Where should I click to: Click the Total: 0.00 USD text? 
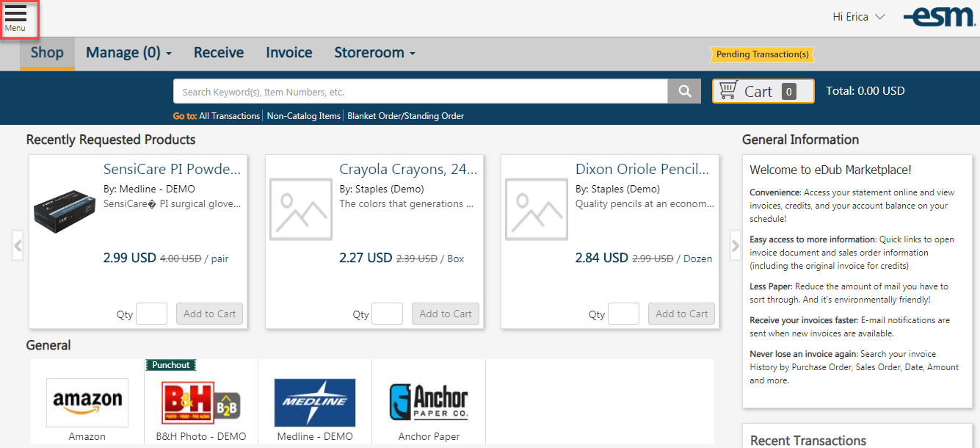[x=865, y=91]
